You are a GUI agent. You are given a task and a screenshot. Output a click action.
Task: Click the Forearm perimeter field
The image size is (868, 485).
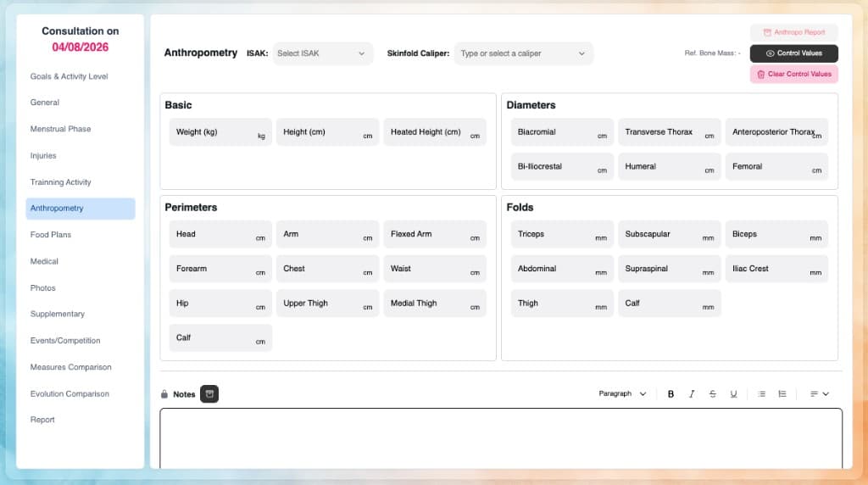pos(220,269)
